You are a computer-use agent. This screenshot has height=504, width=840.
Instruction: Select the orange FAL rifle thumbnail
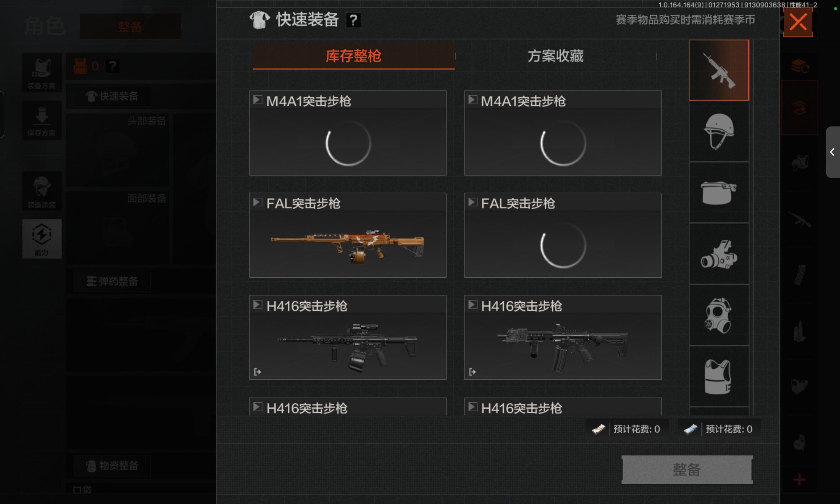(x=348, y=246)
